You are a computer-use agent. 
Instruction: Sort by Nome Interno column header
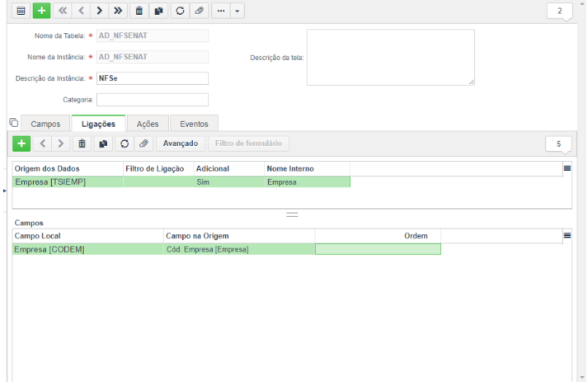pyautogui.click(x=307, y=169)
